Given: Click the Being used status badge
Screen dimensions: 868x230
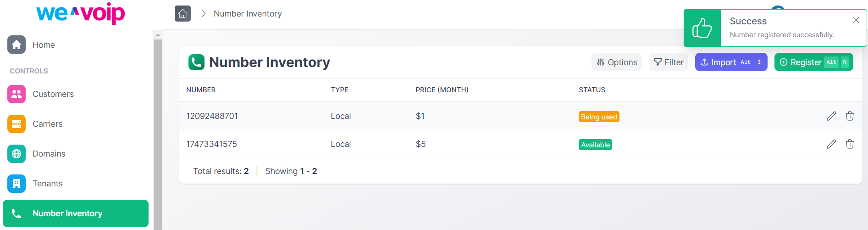Looking at the screenshot, I should click(x=599, y=117).
